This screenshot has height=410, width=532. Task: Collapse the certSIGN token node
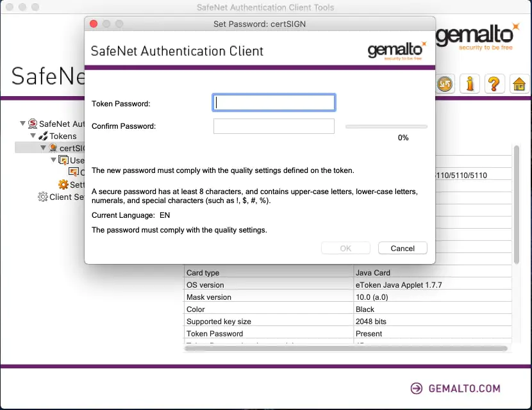point(44,148)
